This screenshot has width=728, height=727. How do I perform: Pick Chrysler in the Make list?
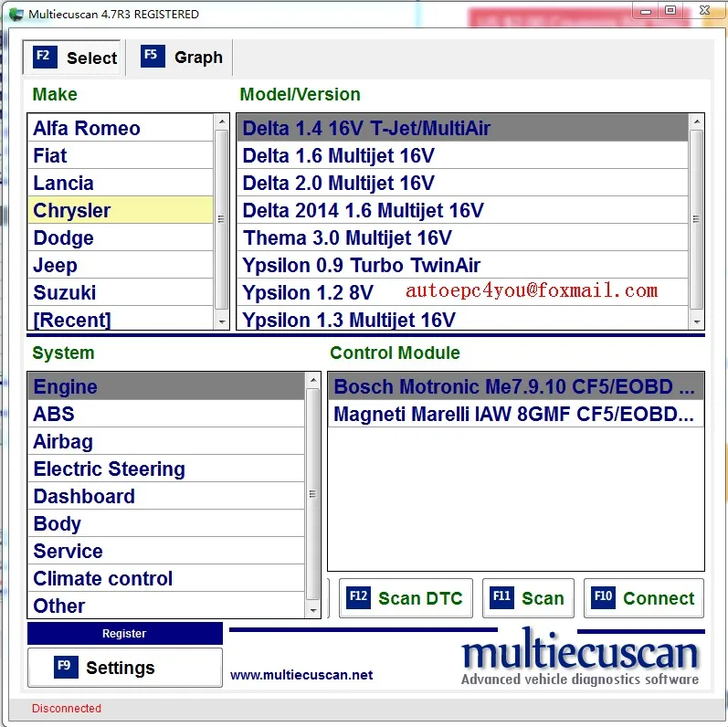point(121,210)
